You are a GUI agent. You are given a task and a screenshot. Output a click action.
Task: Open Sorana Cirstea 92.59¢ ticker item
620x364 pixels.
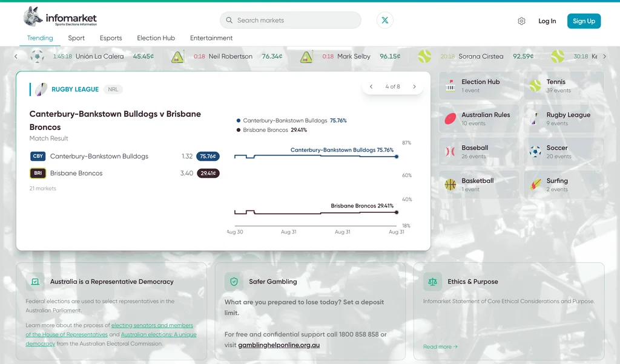click(476, 56)
